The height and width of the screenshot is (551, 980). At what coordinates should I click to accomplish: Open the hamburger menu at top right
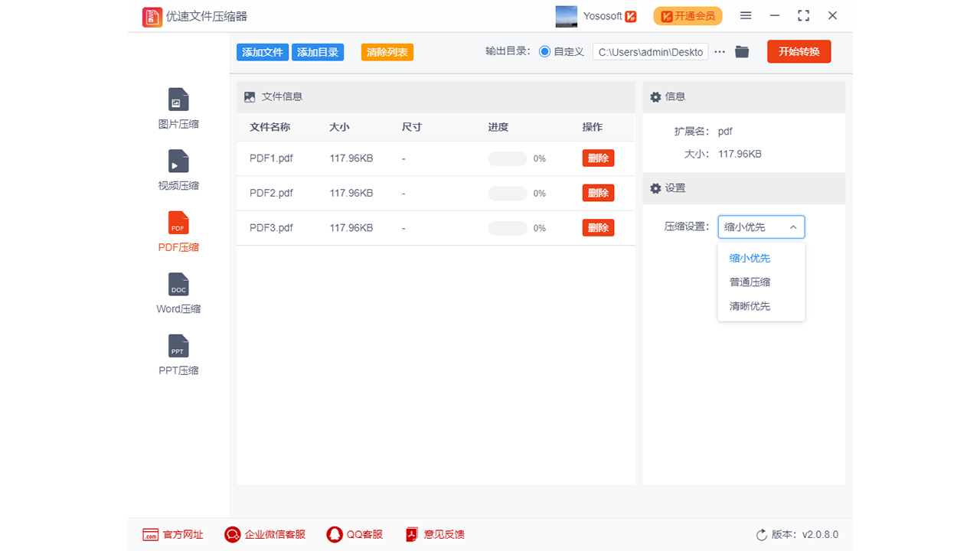tap(745, 15)
